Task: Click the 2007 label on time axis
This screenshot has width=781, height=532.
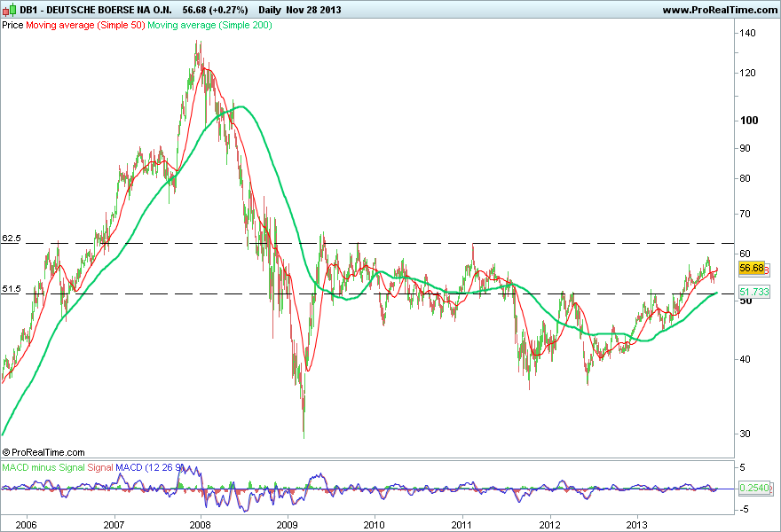Action: point(114,525)
